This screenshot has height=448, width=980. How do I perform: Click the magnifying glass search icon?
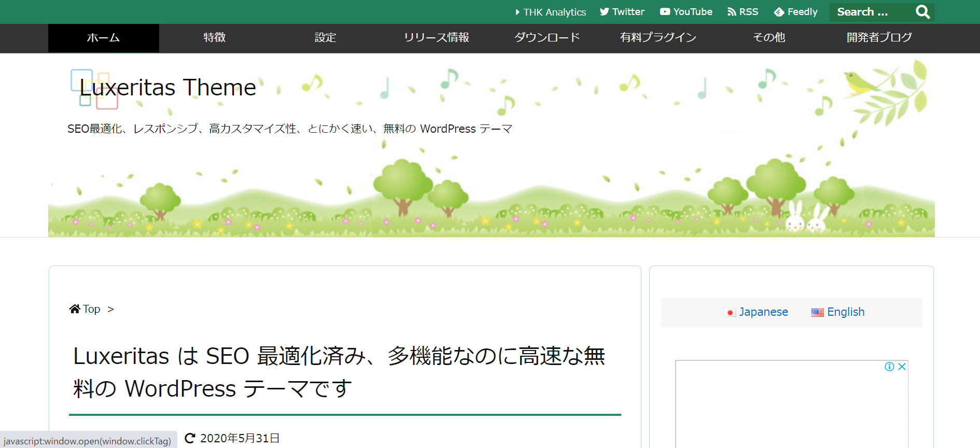(x=922, y=12)
